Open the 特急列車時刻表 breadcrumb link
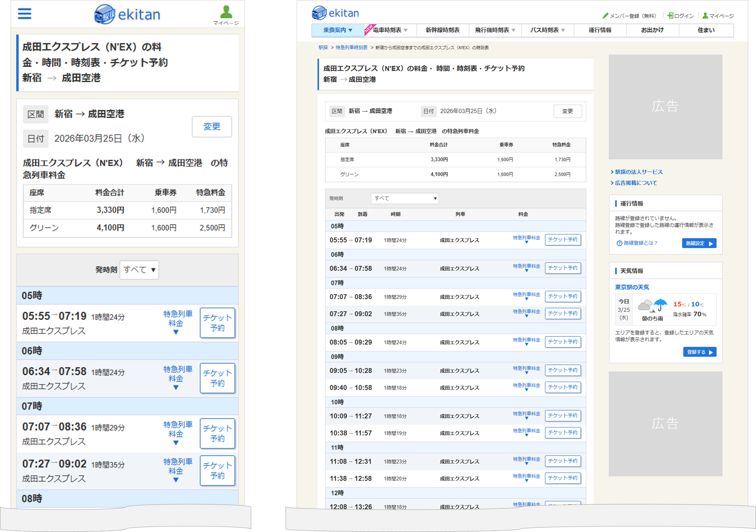The height and width of the screenshot is (532, 756). (x=351, y=48)
